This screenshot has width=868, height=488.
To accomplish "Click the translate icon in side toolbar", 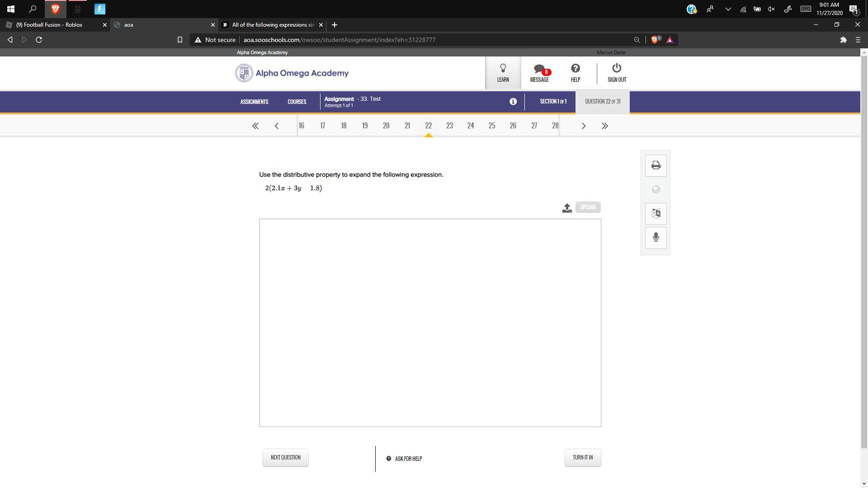I will coord(656,213).
